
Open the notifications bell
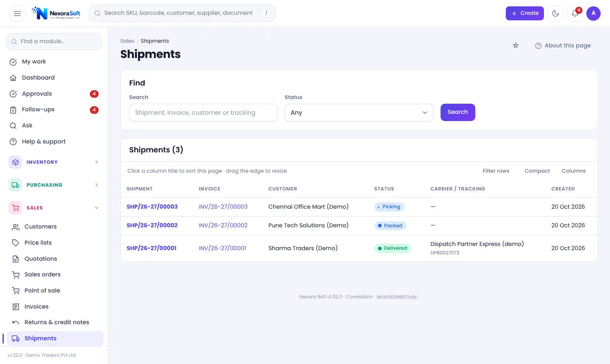click(575, 14)
